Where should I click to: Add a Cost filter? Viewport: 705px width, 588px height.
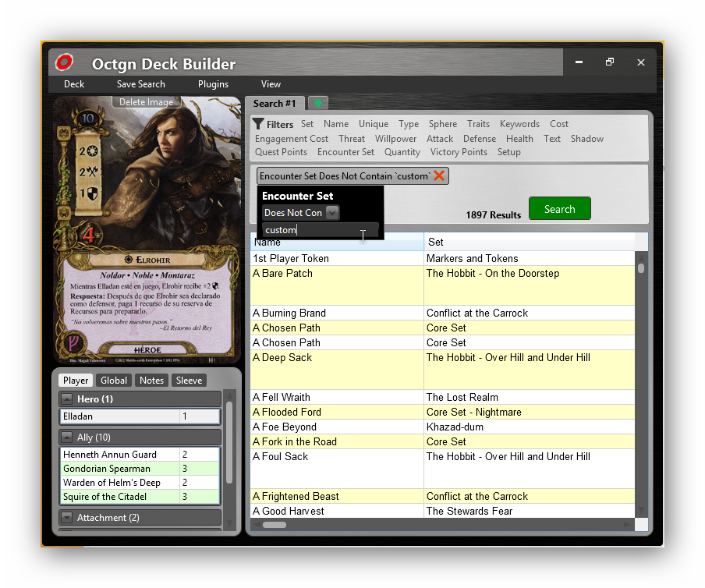point(559,124)
